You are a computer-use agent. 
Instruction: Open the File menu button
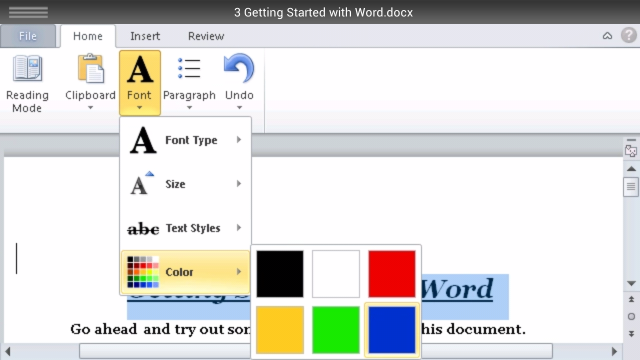pyautogui.click(x=28, y=36)
